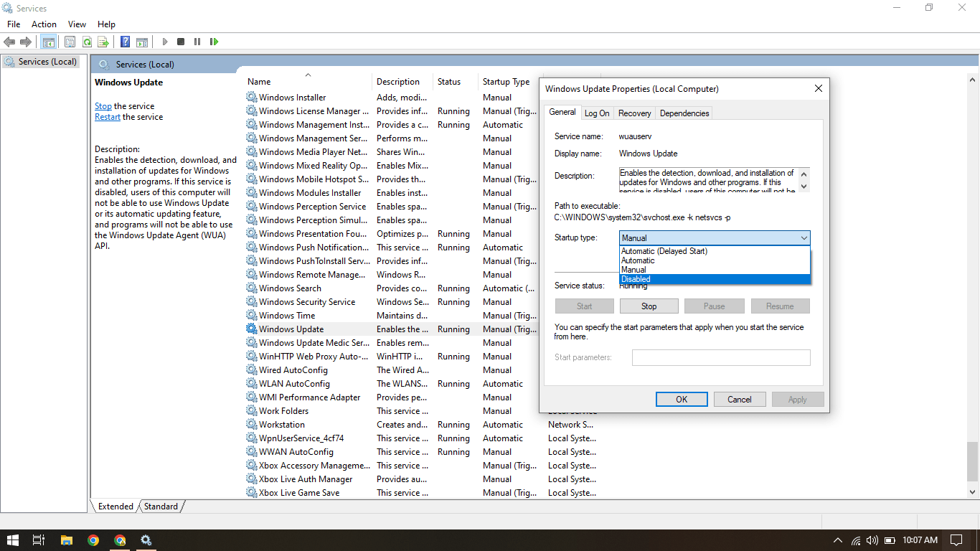Open the Help menu

pos(106,24)
